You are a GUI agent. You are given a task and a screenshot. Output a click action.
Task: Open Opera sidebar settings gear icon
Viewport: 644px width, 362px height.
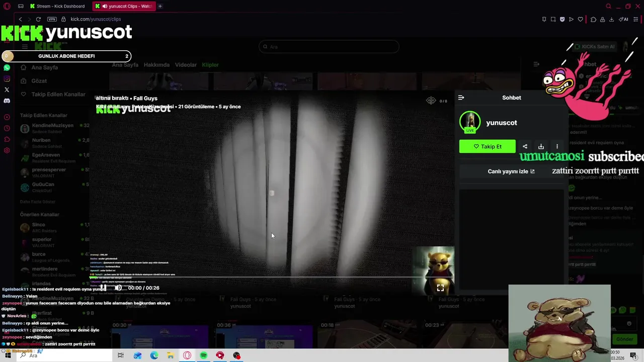click(7, 150)
